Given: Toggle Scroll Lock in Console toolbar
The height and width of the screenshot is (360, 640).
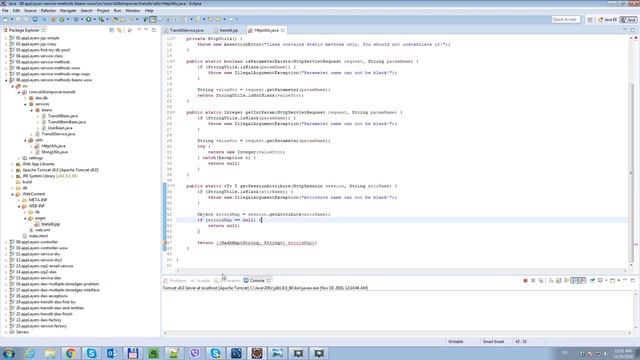Looking at the screenshot, I should coord(559,280).
